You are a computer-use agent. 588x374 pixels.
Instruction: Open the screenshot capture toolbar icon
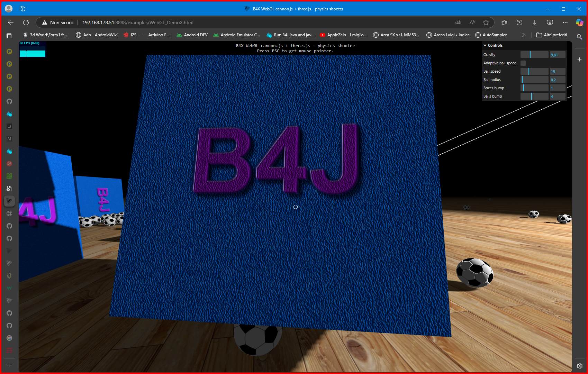[x=550, y=22]
